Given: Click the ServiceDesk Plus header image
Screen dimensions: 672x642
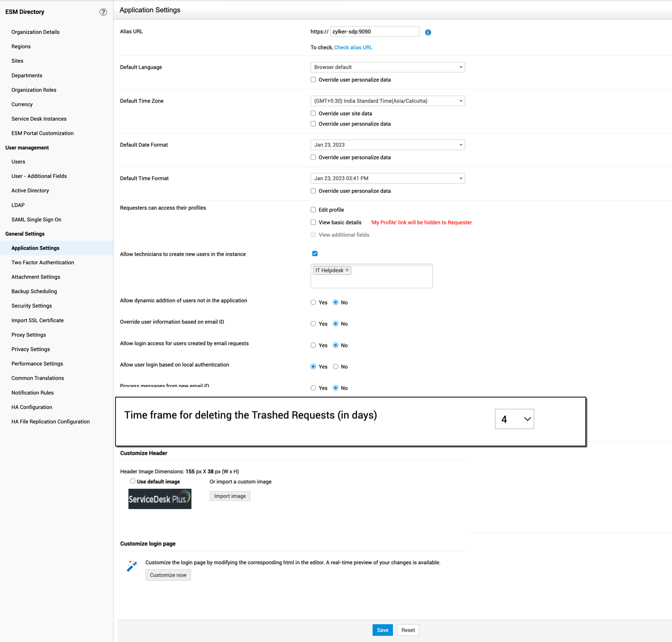Looking at the screenshot, I should [160, 499].
